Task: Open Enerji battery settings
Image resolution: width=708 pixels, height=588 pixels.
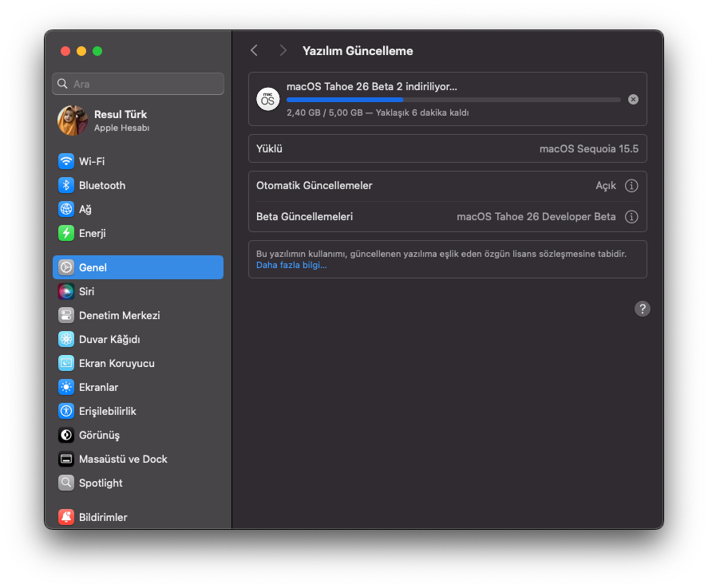Action: tap(92, 233)
